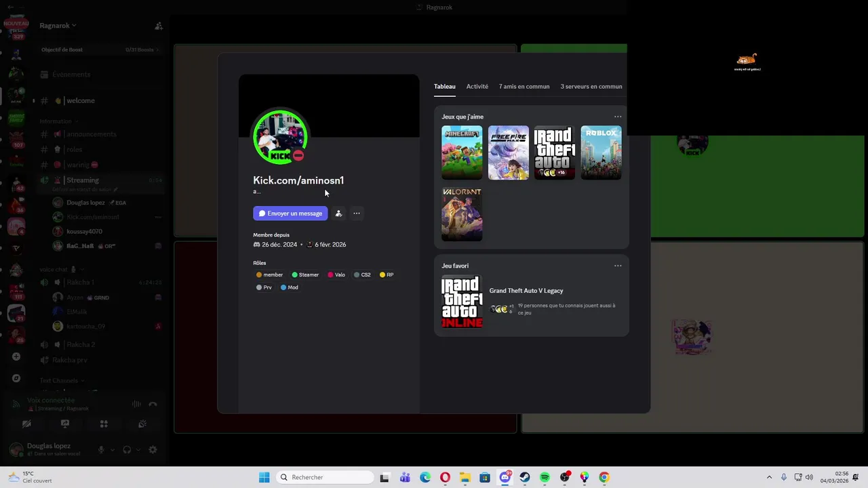Viewport: 868px width, 488px height.
Task: Click the RP role chip
Action: coord(387,274)
